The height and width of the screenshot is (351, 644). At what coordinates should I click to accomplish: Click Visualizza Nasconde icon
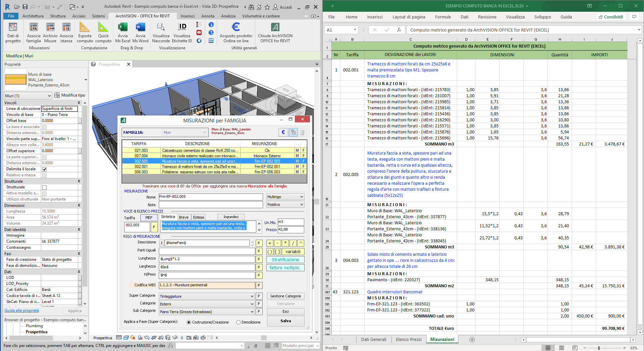(x=161, y=33)
